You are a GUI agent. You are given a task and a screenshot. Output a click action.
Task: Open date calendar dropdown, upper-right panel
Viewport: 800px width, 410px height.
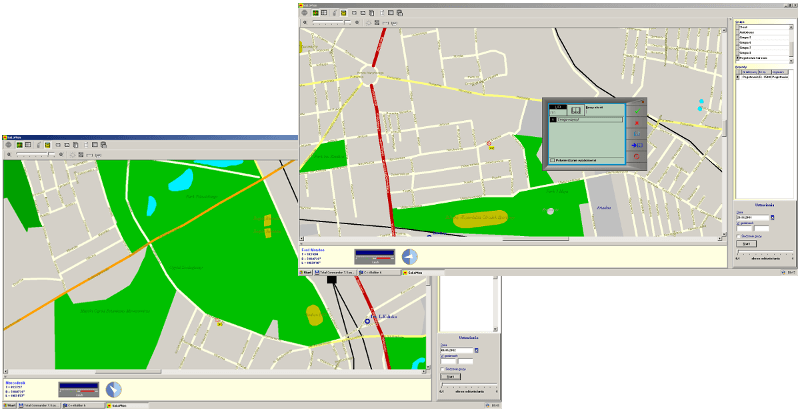coord(772,217)
